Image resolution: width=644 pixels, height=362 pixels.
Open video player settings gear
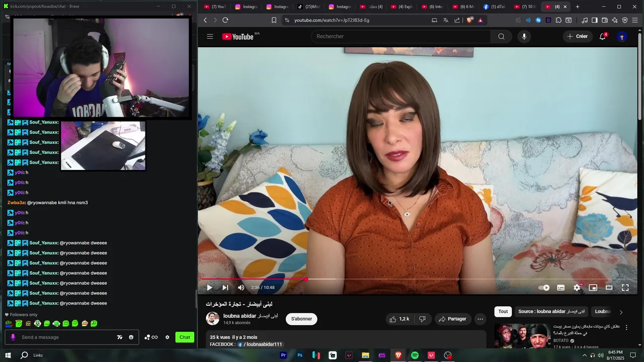pos(577,288)
